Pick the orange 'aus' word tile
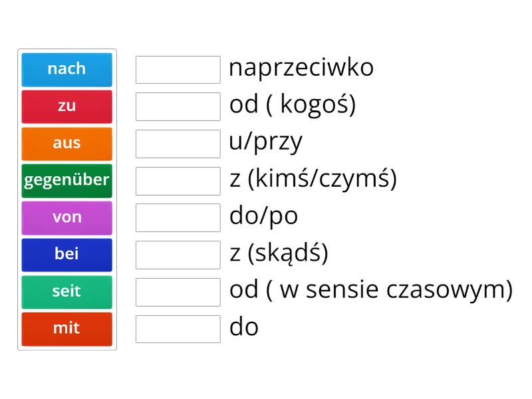 point(66,143)
